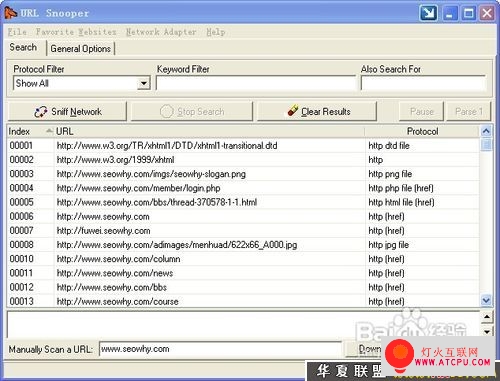The image size is (500, 381).
Task: Click the results list scroll up arrow
Action: pos(486,131)
